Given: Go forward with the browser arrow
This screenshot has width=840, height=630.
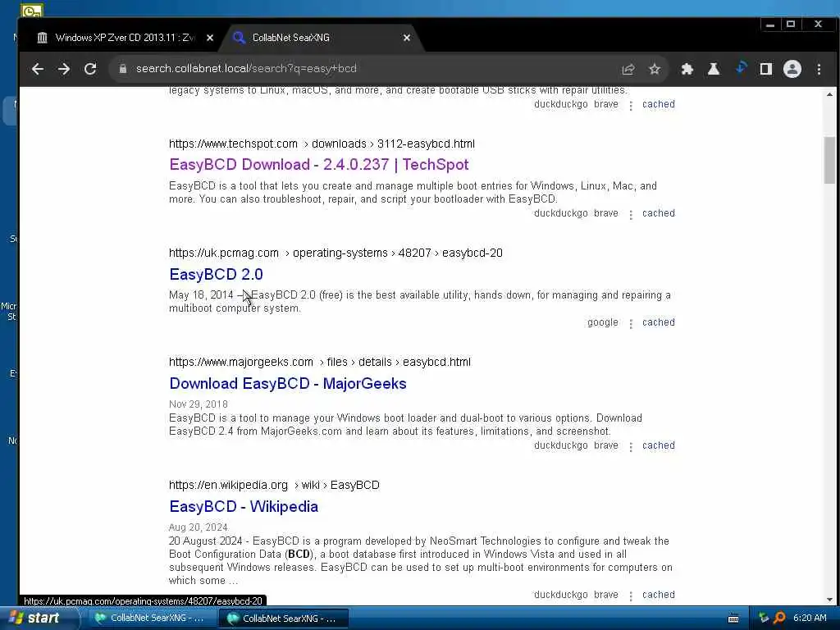Looking at the screenshot, I should tap(64, 69).
